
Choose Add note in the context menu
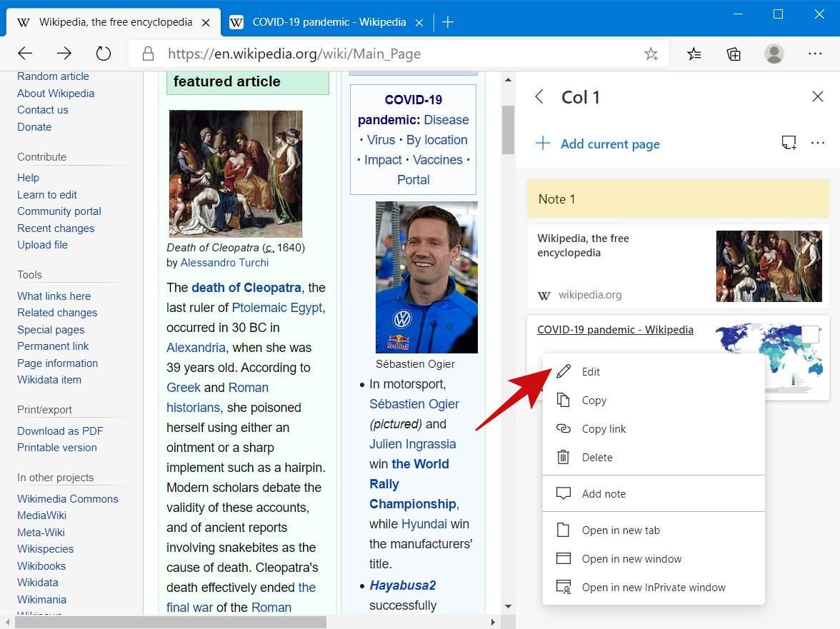(654, 493)
